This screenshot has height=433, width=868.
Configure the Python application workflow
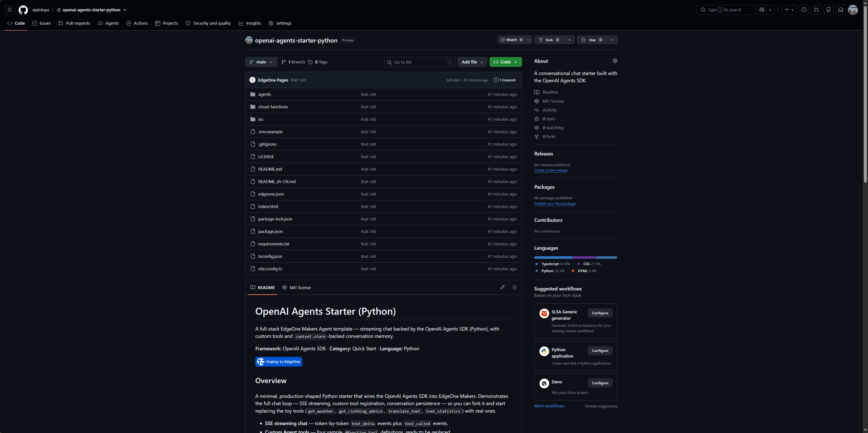click(x=600, y=351)
